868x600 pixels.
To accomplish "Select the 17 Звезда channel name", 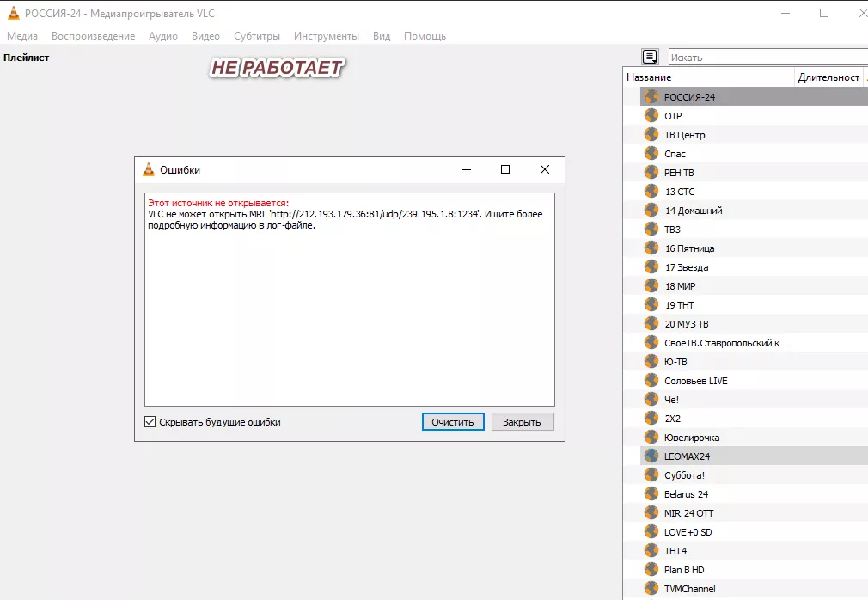I will tap(687, 267).
